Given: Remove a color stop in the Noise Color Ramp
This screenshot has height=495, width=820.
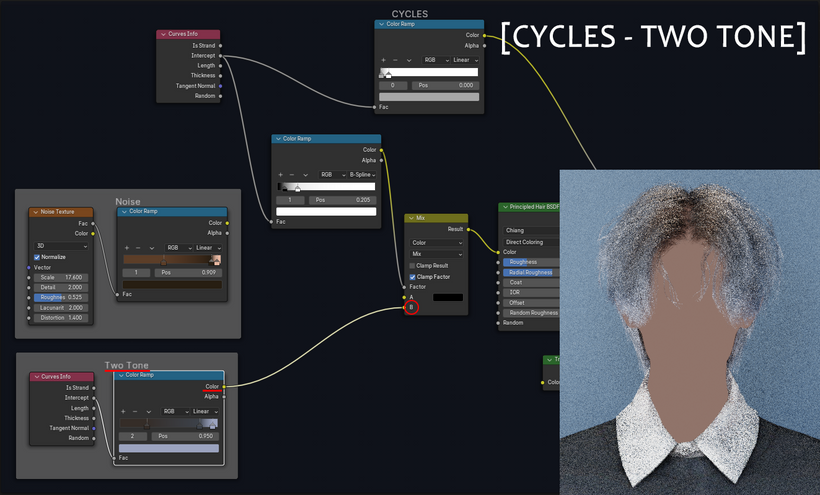Looking at the screenshot, I should (139, 248).
